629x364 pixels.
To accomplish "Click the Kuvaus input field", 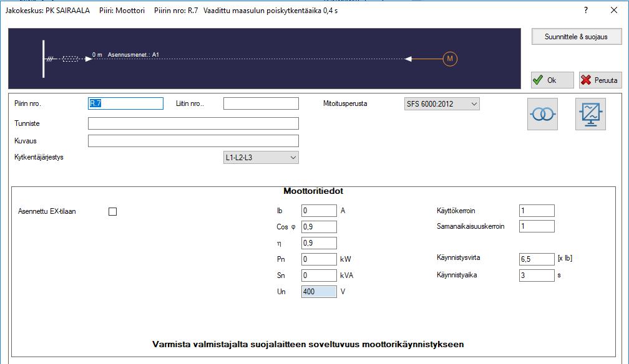I will [193, 141].
